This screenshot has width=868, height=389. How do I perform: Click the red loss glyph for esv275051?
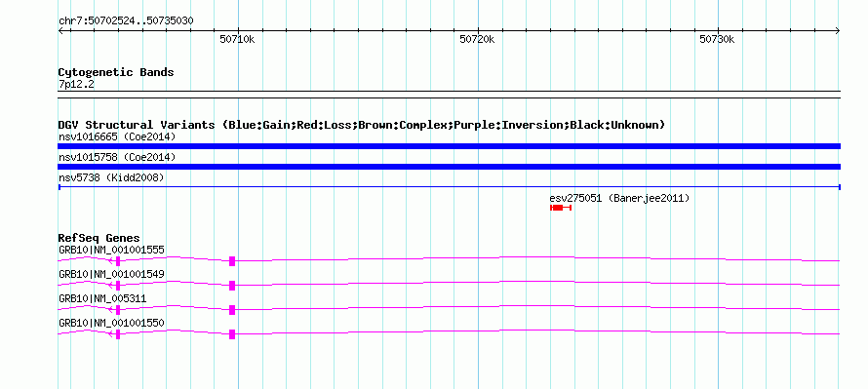click(x=560, y=208)
